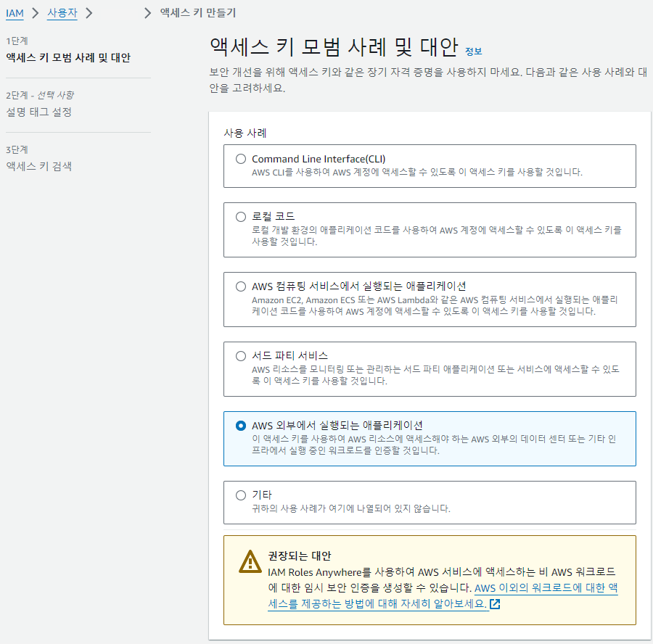
Task: Click the 2단계 - 선택 사항 step label
Action: click(x=40, y=95)
